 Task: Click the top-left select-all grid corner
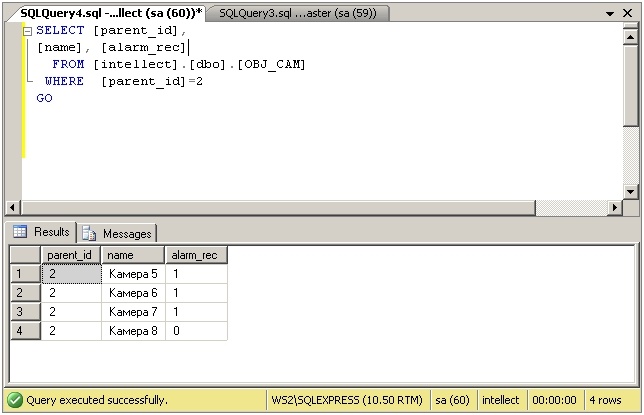tap(25, 255)
